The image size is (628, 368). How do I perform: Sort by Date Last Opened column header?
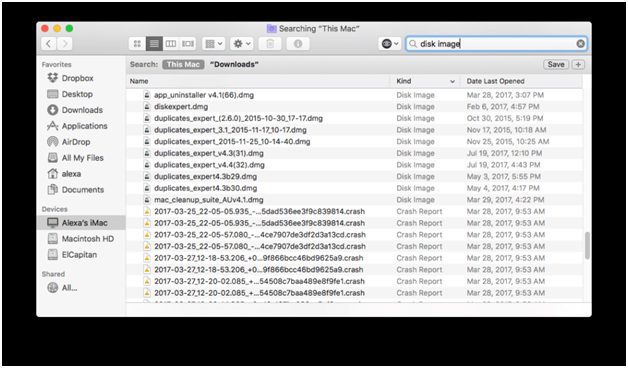tap(521, 81)
